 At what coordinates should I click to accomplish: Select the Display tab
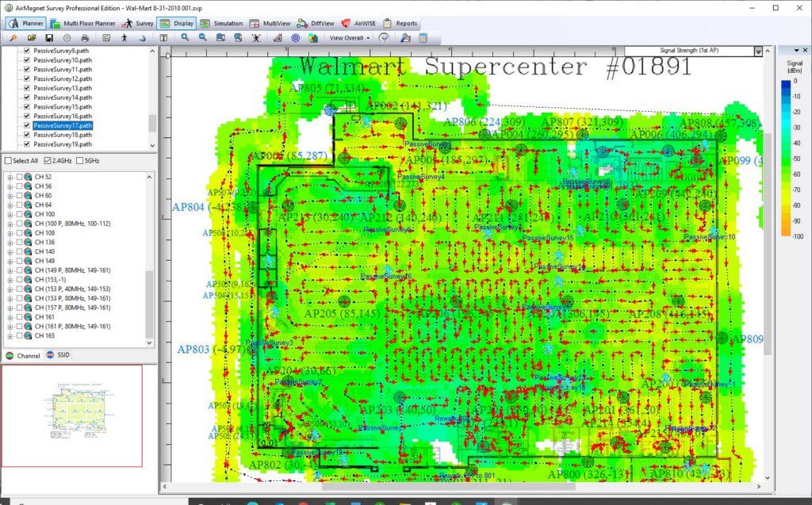177,23
